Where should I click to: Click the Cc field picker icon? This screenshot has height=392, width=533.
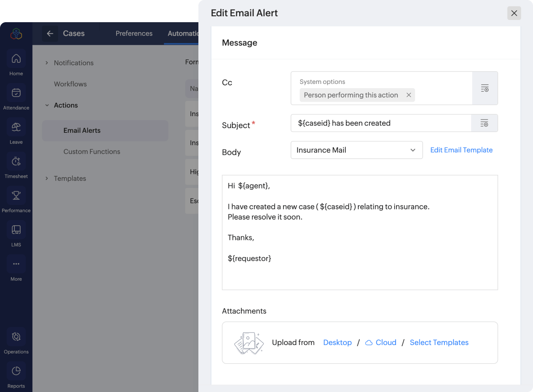485,88
